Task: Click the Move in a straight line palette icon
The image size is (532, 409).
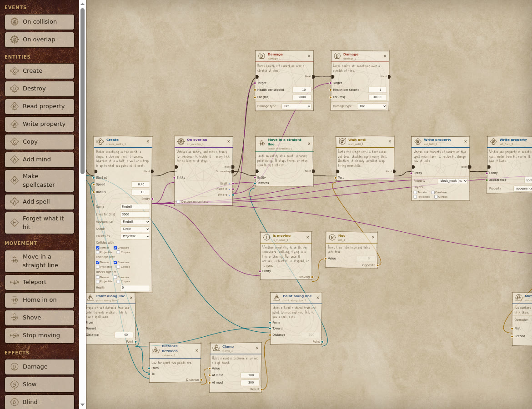Action: click(15, 261)
